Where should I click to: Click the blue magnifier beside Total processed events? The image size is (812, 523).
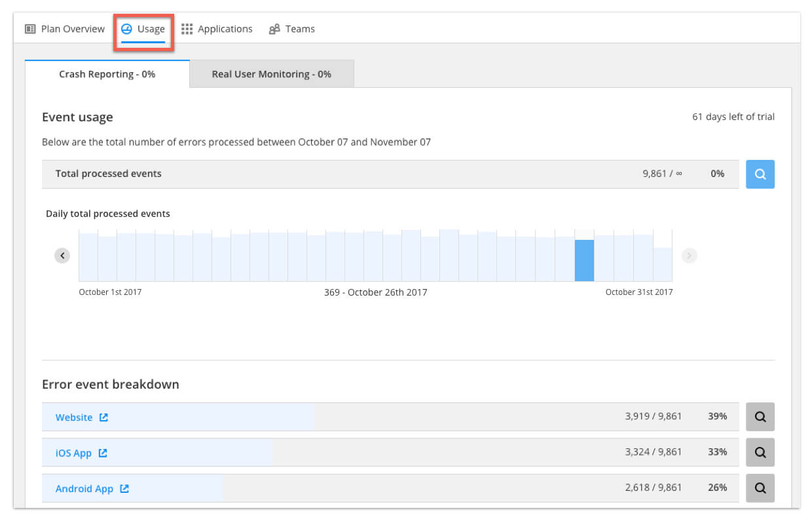coord(760,174)
